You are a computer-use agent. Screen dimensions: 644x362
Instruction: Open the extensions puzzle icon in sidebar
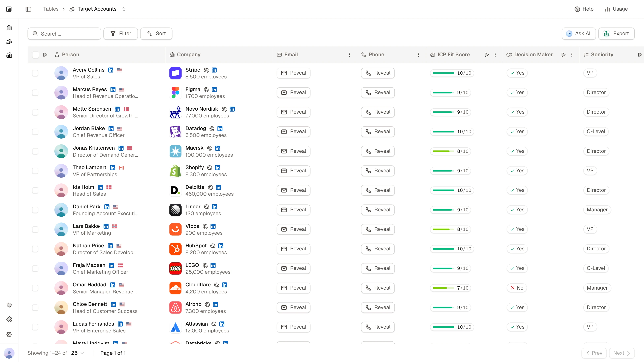tap(9, 319)
